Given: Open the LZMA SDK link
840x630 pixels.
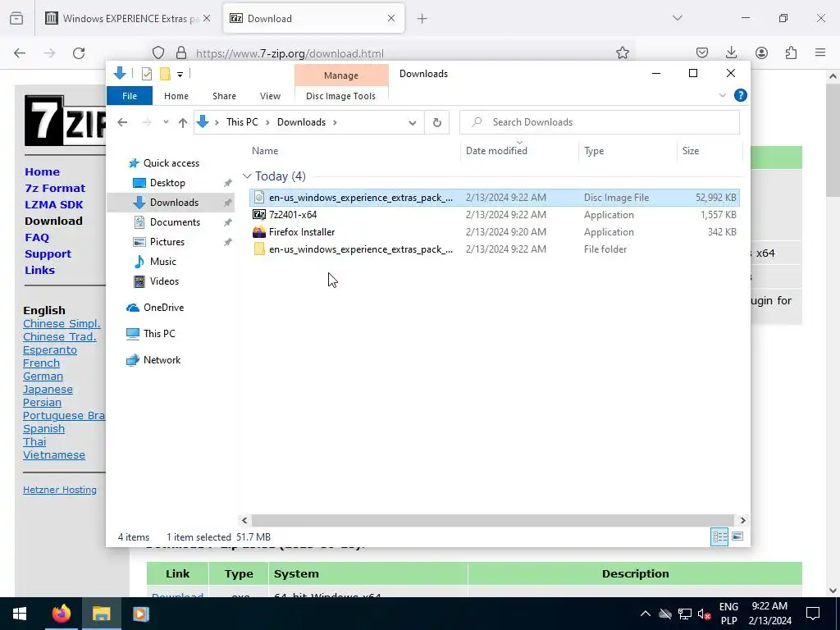Looking at the screenshot, I should (53, 204).
